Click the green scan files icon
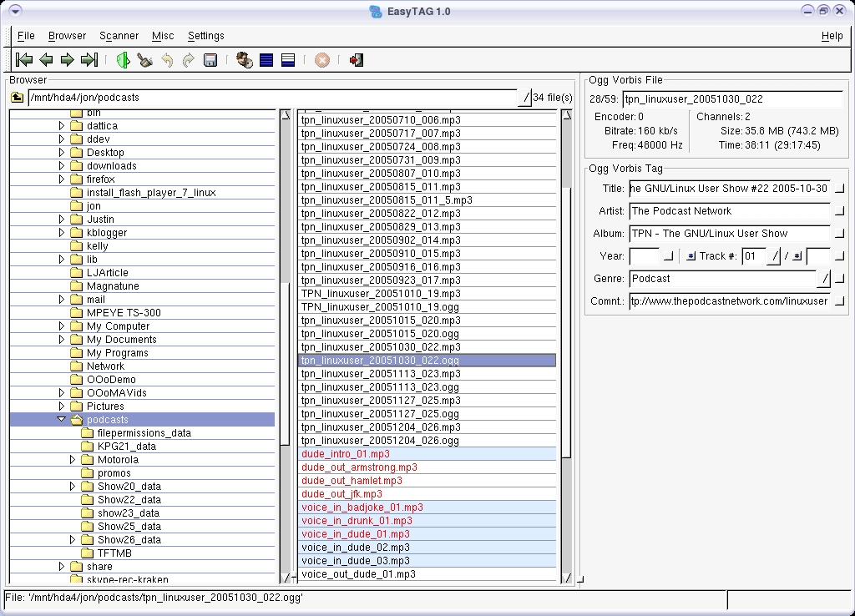 pyautogui.click(x=123, y=60)
